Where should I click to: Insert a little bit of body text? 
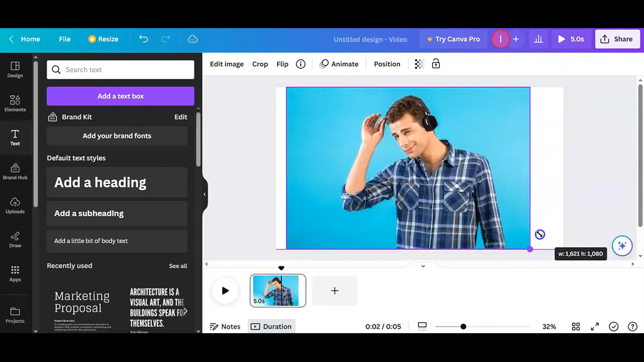117,241
